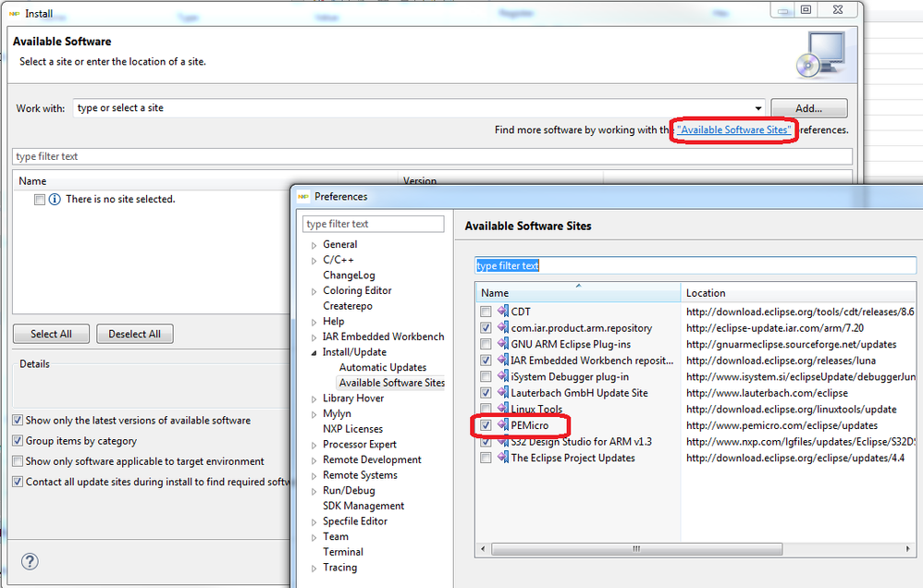Screen dimensions: 923x588
Task: Open Terminal preference page
Action: tap(342, 552)
